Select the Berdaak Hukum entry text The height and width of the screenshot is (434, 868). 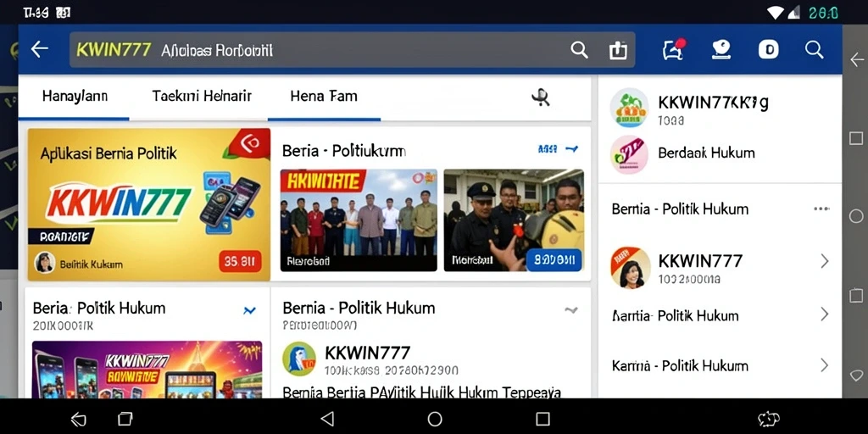tap(706, 153)
